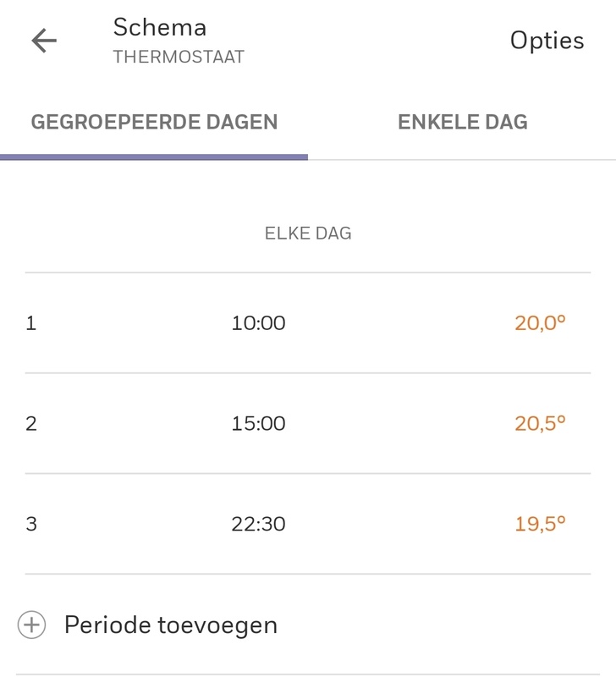This screenshot has height=677, width=616.
Task: Tap the purple active tab indicator
Action: (154, 157)
